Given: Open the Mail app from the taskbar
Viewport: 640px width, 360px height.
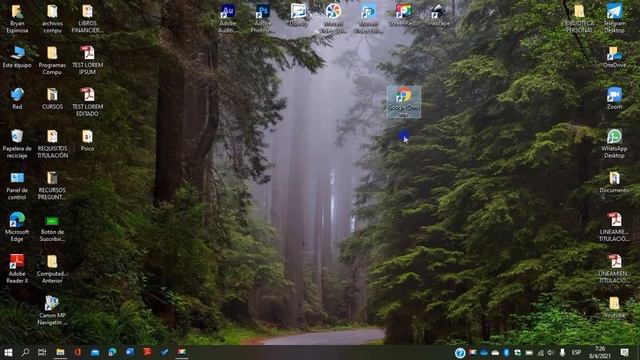Looking at the screenshot, I should [95, 352].
